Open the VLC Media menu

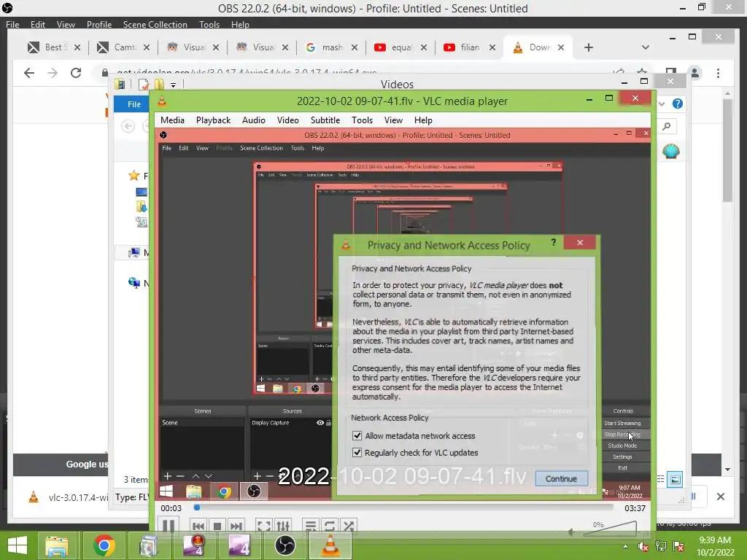click(172, 120)
